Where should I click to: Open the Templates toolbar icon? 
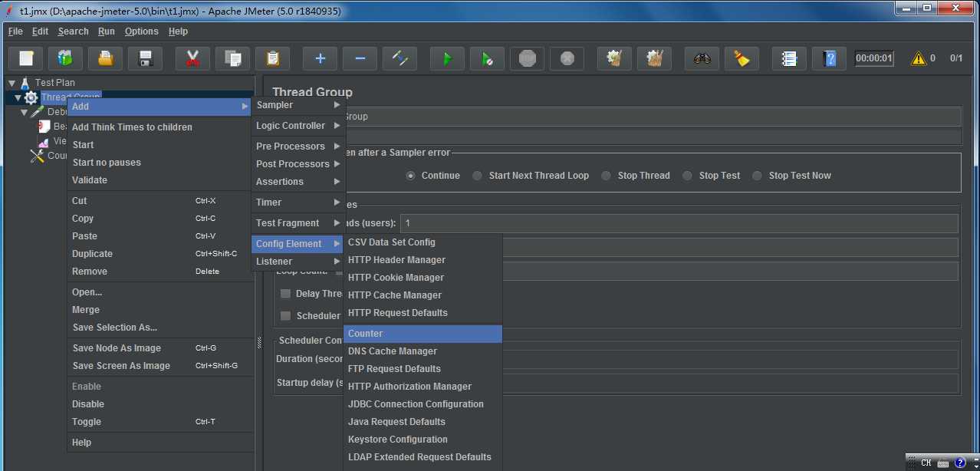(x=66, y=58)
